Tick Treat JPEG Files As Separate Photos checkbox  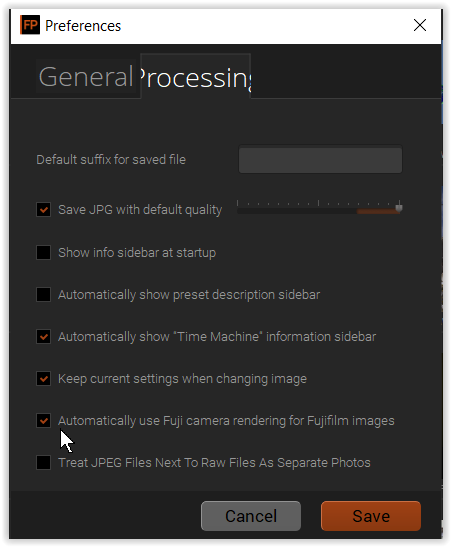[44, 463]
